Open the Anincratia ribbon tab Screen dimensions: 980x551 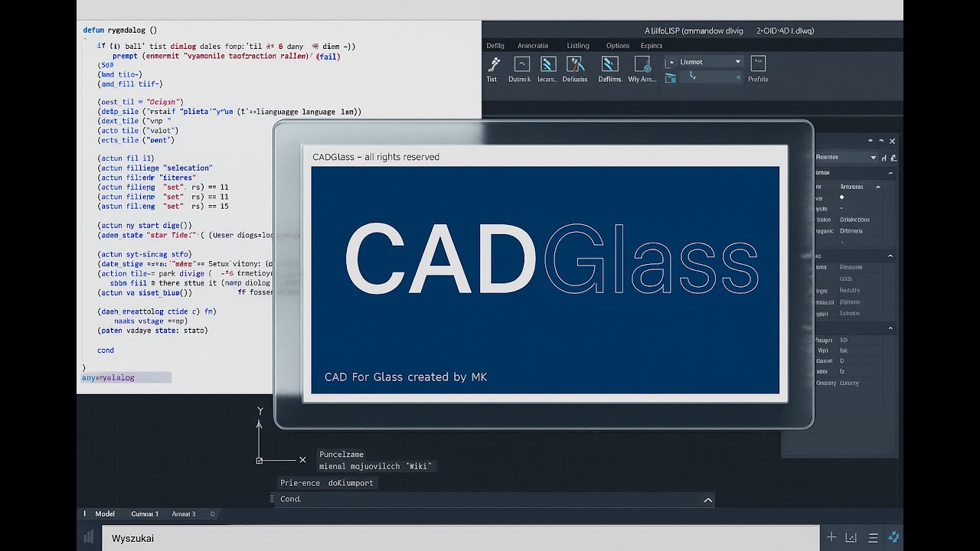coord(533,46)
